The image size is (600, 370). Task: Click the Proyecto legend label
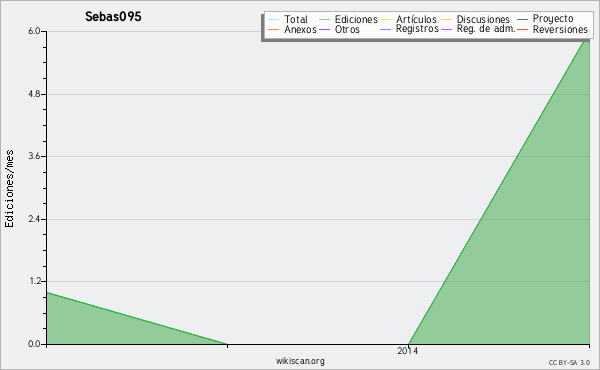pos(553,19)
